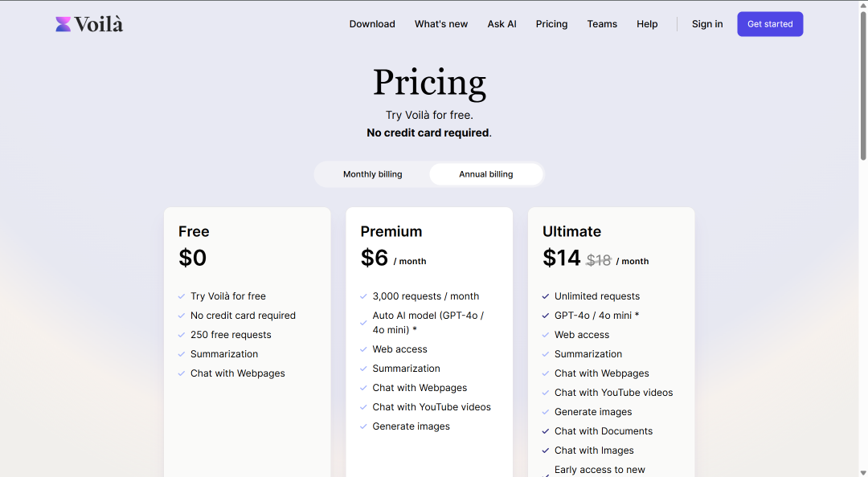
Task: Open the Download page
Action: 372,24
